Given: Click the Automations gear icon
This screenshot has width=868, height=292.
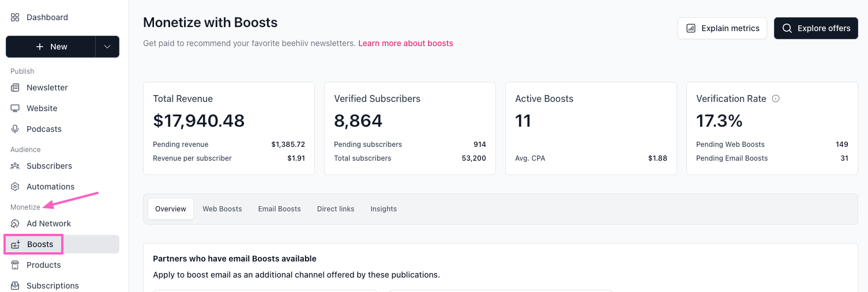Looking at the screenshot, I should [x=15, y=187].
